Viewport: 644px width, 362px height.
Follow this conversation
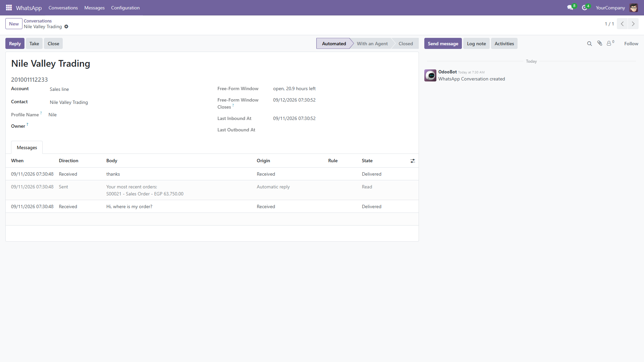[x=631, y=44]
